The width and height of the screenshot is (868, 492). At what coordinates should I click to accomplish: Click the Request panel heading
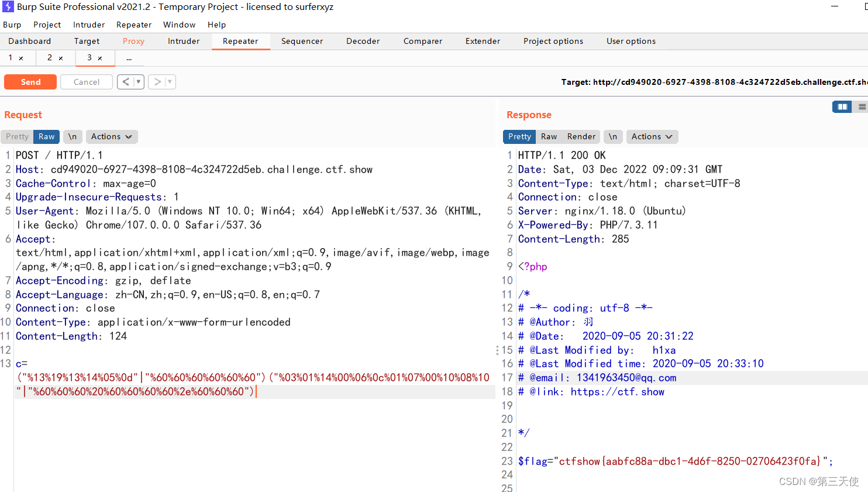(23, 115)
